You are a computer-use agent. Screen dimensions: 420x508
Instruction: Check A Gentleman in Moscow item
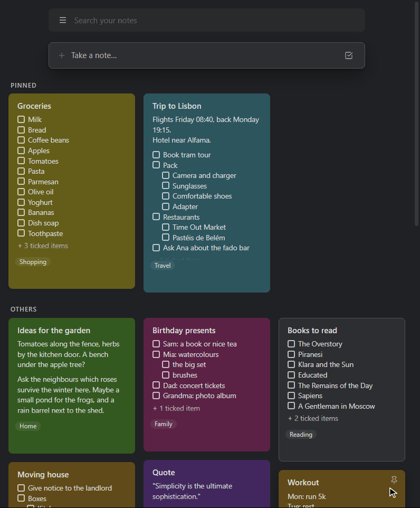[x=291, y=406]
